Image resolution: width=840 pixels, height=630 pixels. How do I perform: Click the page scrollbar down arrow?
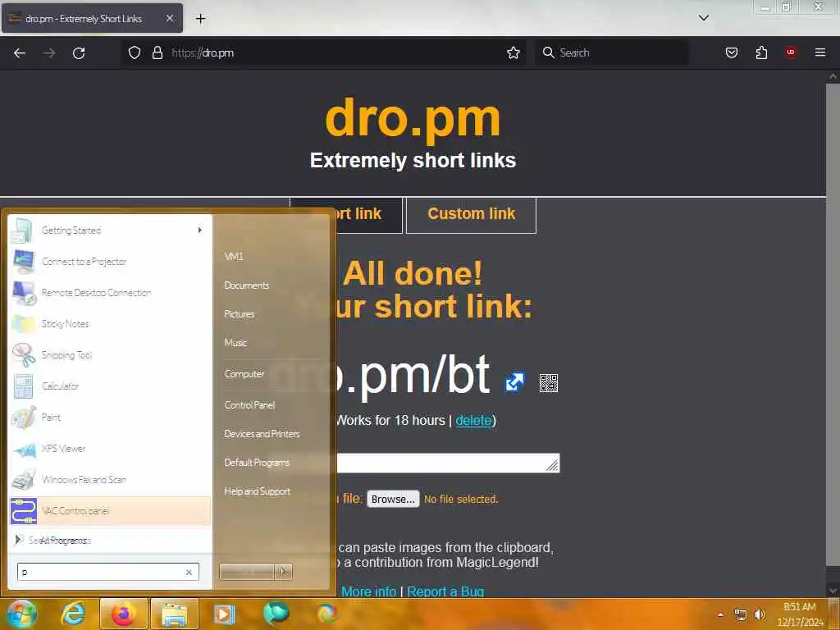click(833, 591)
